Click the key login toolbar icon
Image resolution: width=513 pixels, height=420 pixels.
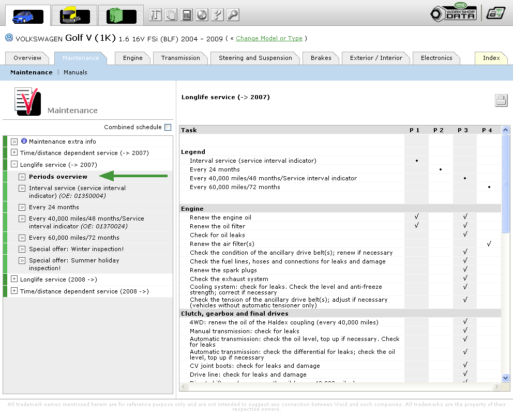pos(233,15)
